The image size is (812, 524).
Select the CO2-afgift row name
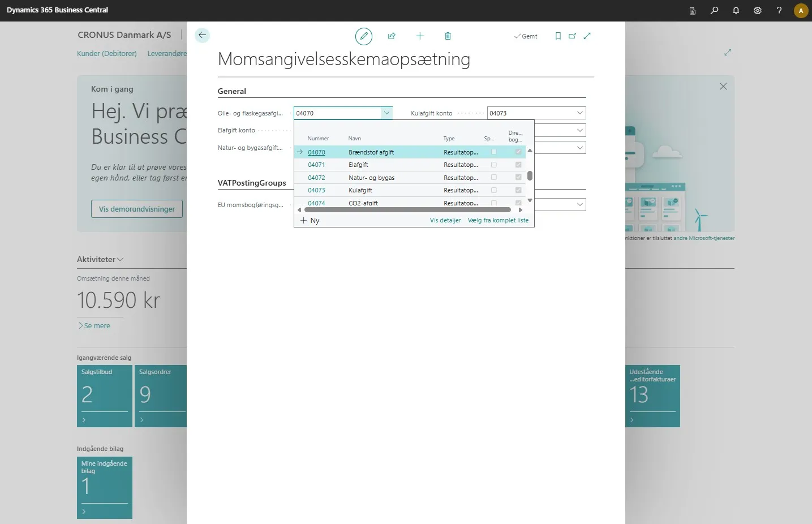click(x=363, y=203)
